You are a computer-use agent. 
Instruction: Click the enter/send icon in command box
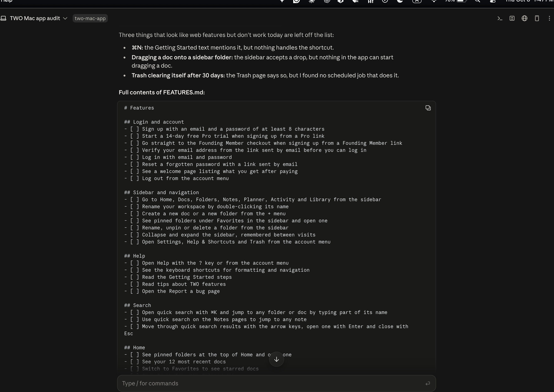428,383
